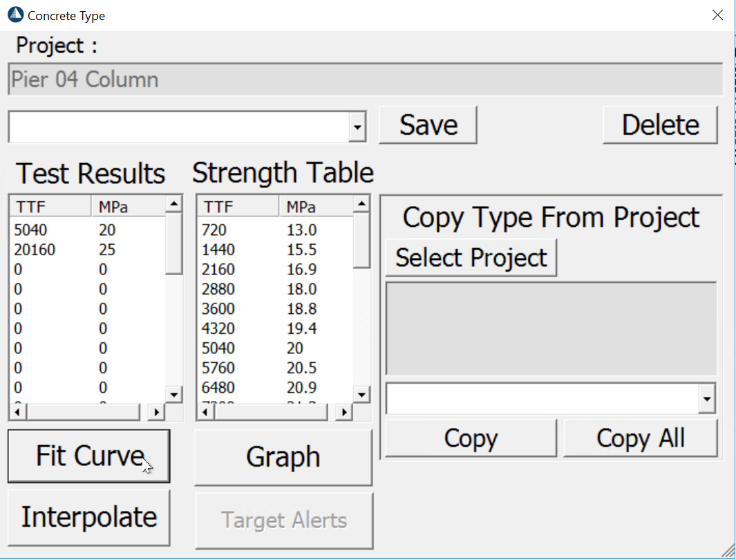
Task: Click the Project name field
Action: point(366,80)
